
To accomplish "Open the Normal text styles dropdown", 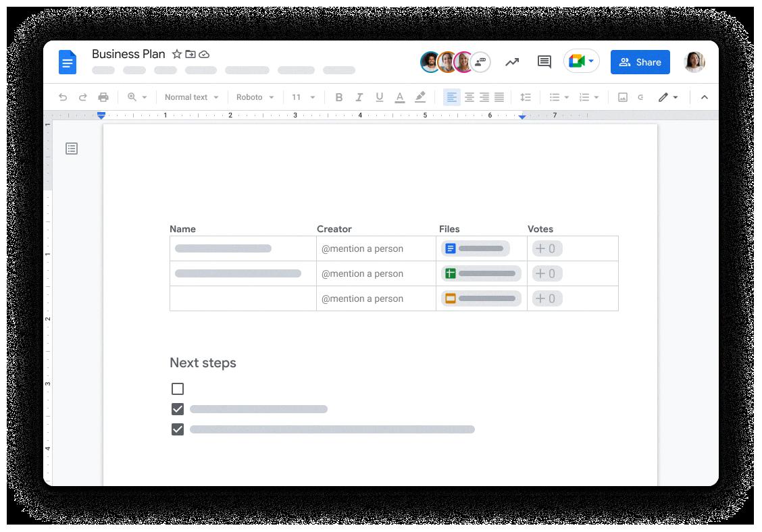I will 191,97.
